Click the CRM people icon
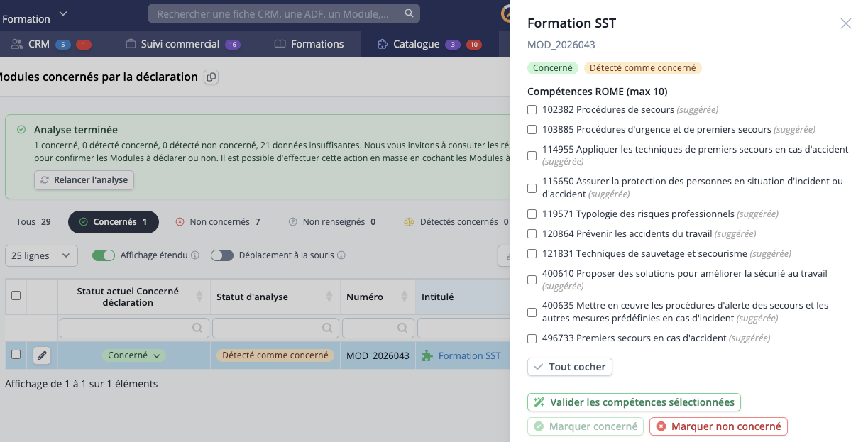 17,44
